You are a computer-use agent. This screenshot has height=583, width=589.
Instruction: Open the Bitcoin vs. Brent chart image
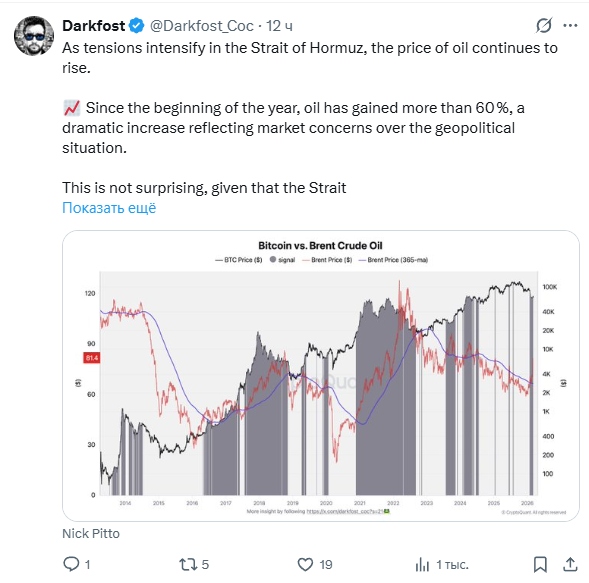[x=321, y=376]
